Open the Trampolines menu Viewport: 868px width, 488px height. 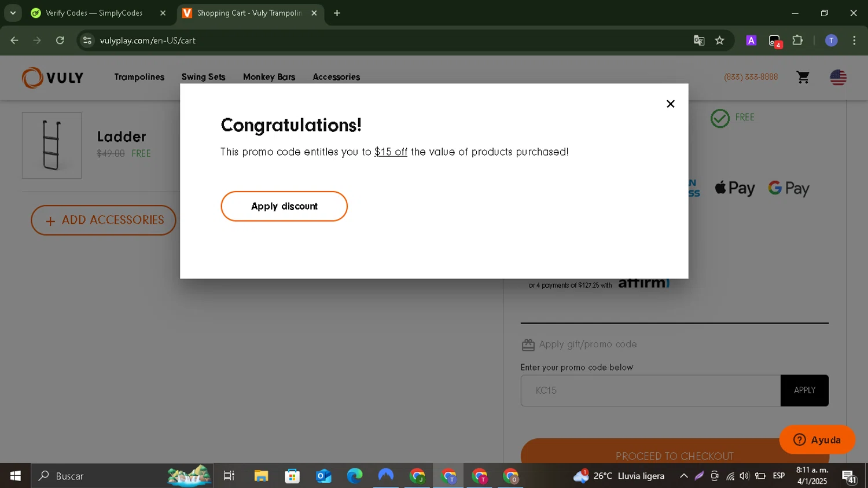coord(139,77)
